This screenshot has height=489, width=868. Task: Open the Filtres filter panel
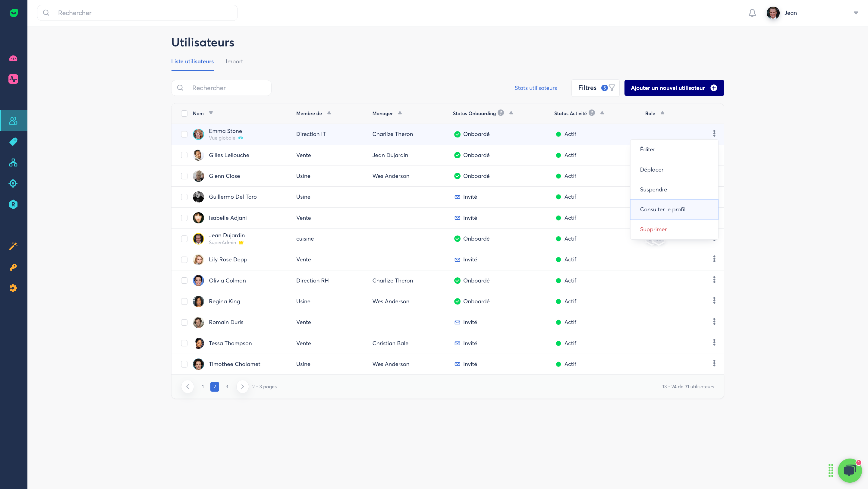[x=595, y=88]
